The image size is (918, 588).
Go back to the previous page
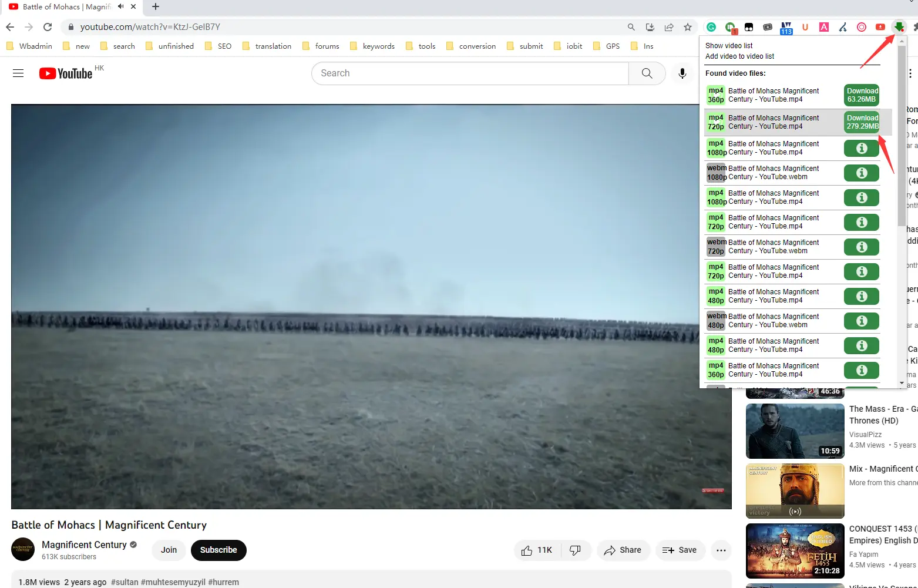click(x=10, y=27)
